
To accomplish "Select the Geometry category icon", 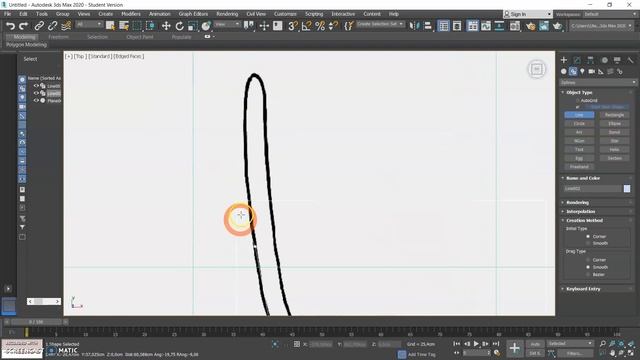I will pyautogui.click(x=564, y=71).
